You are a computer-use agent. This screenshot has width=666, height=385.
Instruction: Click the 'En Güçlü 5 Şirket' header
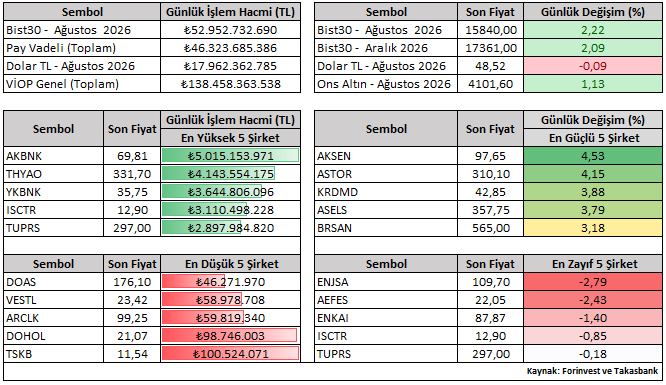pos(593,138)
